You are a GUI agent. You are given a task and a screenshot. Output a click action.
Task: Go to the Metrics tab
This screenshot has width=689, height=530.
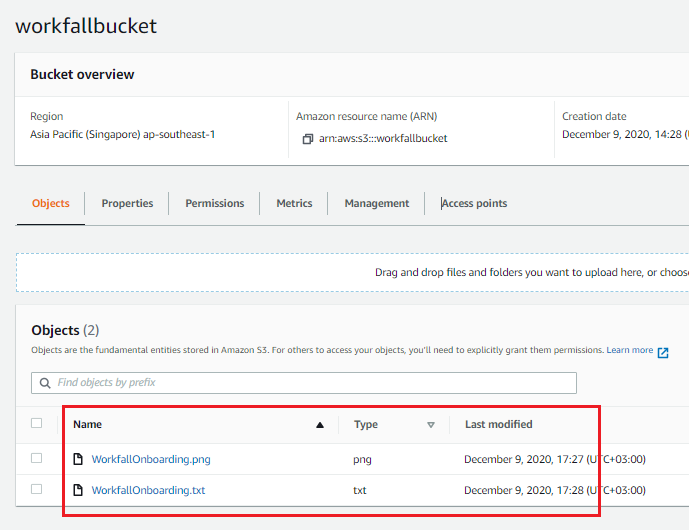tap(294, 203)
